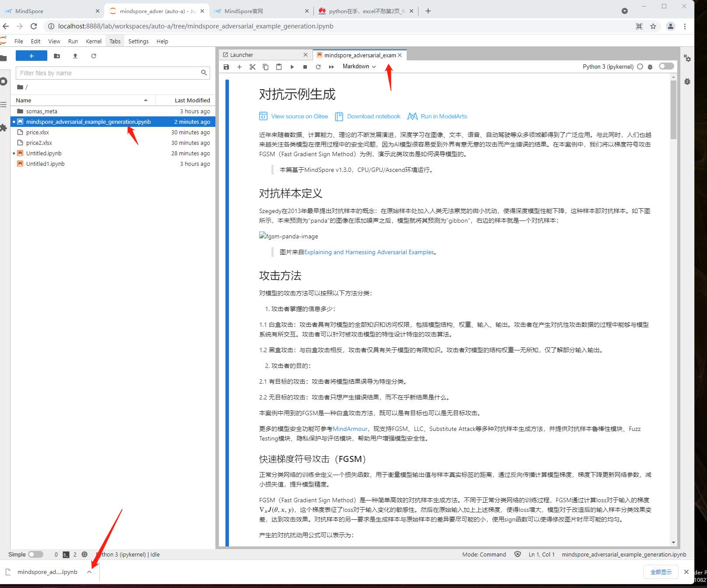Image resolution: width=707 pixels, height=588 pixels.
Task: Open the running terminals and kernels panel
Action: pyautogui.click(x=4, y=81)
